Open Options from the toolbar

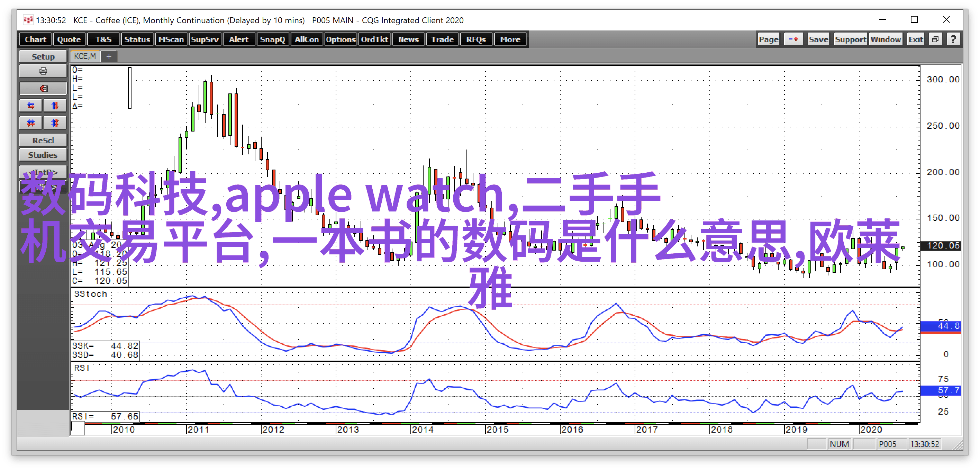point(341,39)
